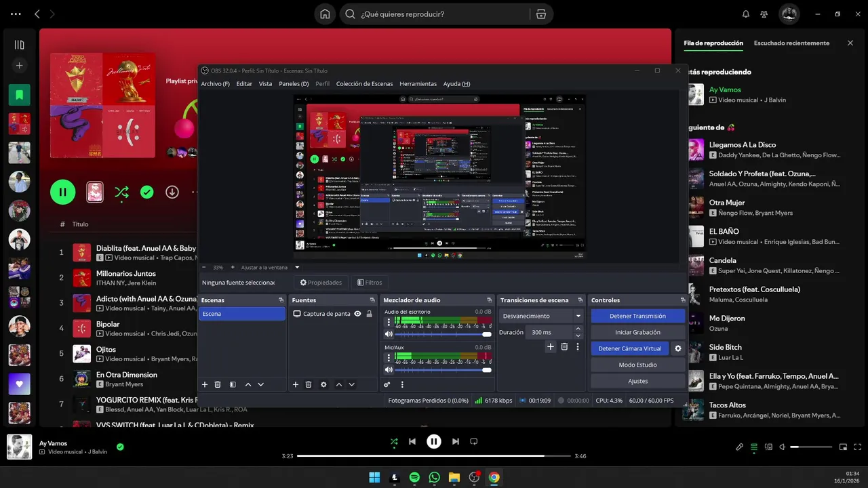This screenshot has width=868, height=488.
Task: Toggle playlist shuffle next to the play button
Action: 121,192
